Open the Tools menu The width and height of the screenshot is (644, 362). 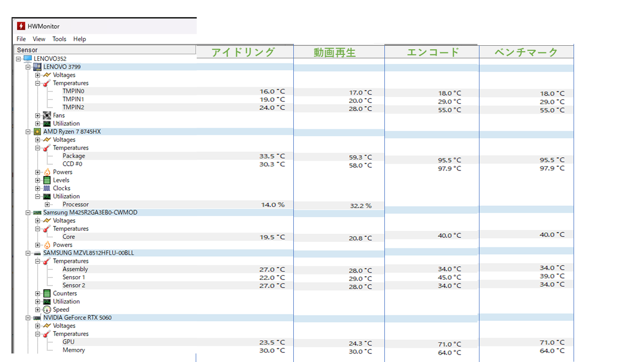pyautogui.click(x=59, y=39)
